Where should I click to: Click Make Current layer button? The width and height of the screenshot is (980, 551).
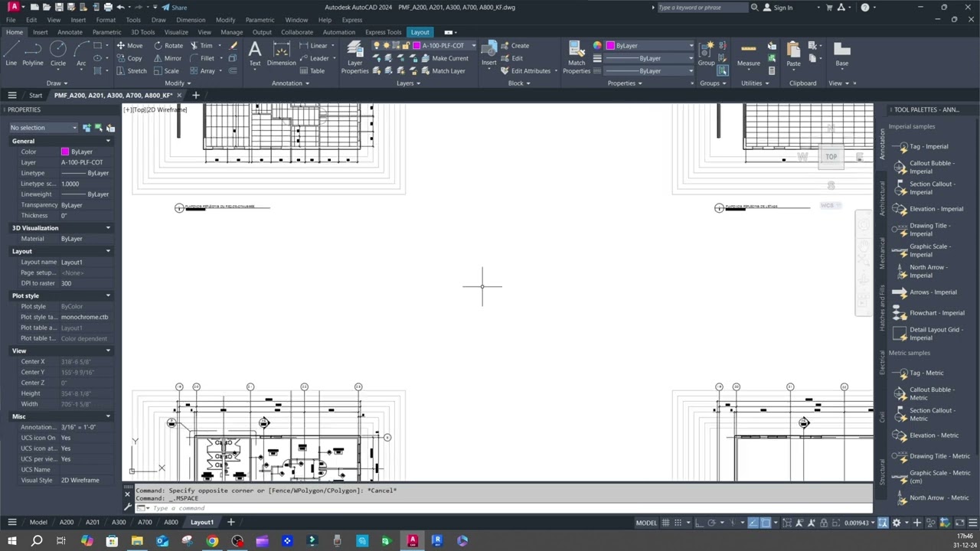[444, 58]
